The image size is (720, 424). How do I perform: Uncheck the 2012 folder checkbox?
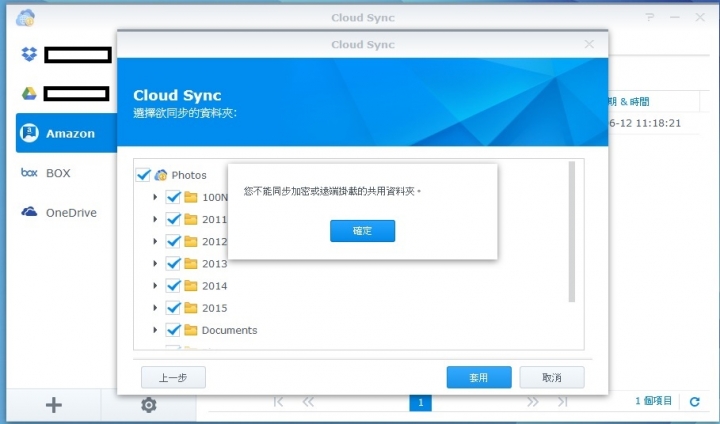pyautogui.click(x=173, y=241)
